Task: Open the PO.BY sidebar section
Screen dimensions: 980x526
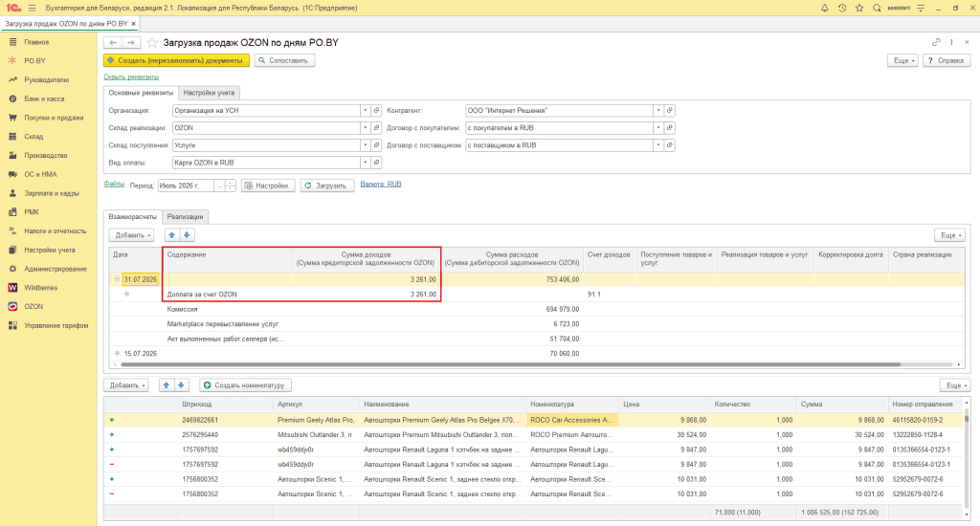Action: pyautogui.click(x=34, y=60)
